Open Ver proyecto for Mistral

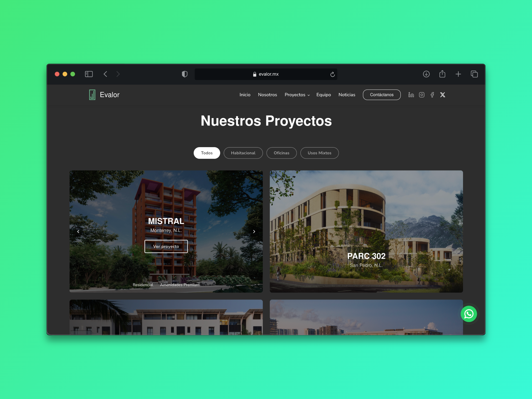click(x=166, y=246)
